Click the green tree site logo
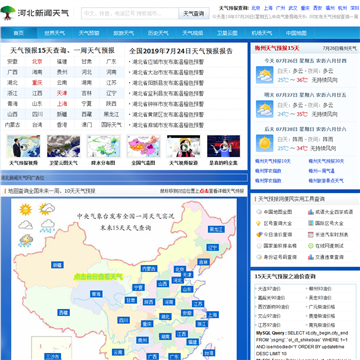Image resolution: width=360 pixels, height=360 pixels. click(8, 13)
